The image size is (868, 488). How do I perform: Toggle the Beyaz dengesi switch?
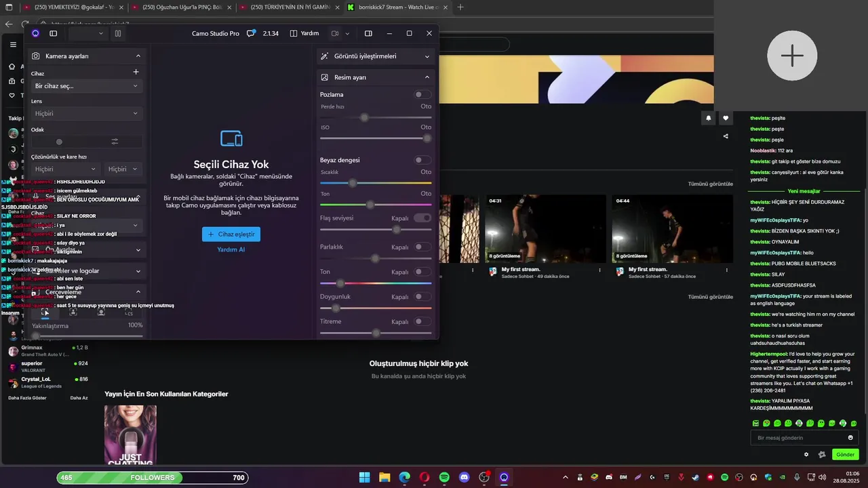pyautogui.click(x=422, y=160)
